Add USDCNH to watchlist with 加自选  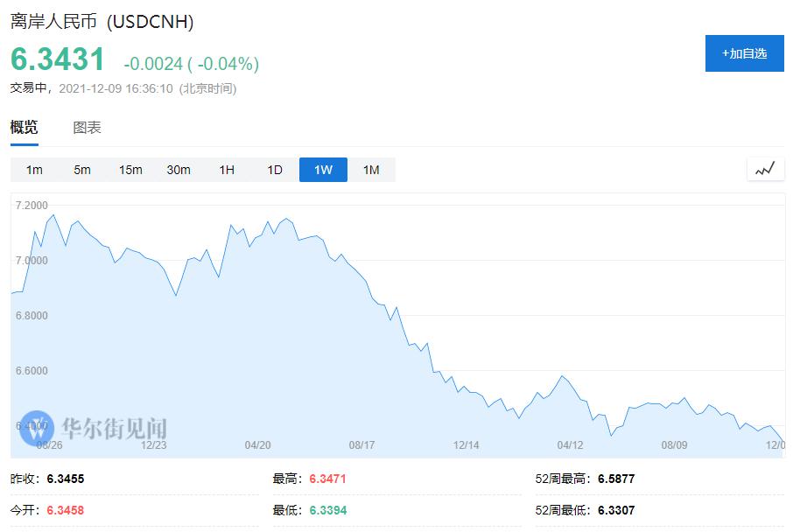coord(744,53)
